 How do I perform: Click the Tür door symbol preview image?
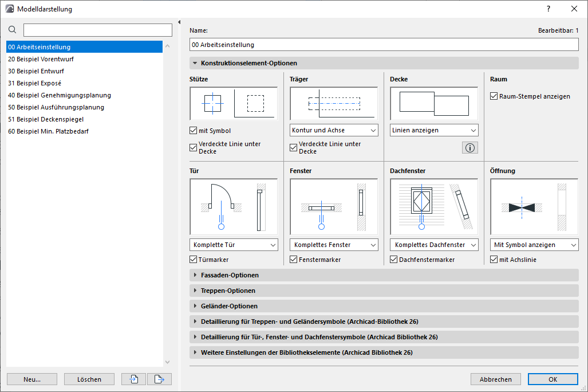click(x=234, y=205)
